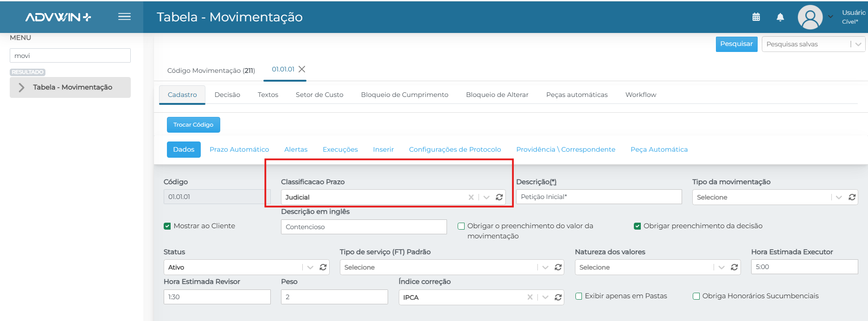Toggle Mostrar ao Cliente checkbox
The width and height of the screenshot is (868, 321).
(x=167, y=226)
